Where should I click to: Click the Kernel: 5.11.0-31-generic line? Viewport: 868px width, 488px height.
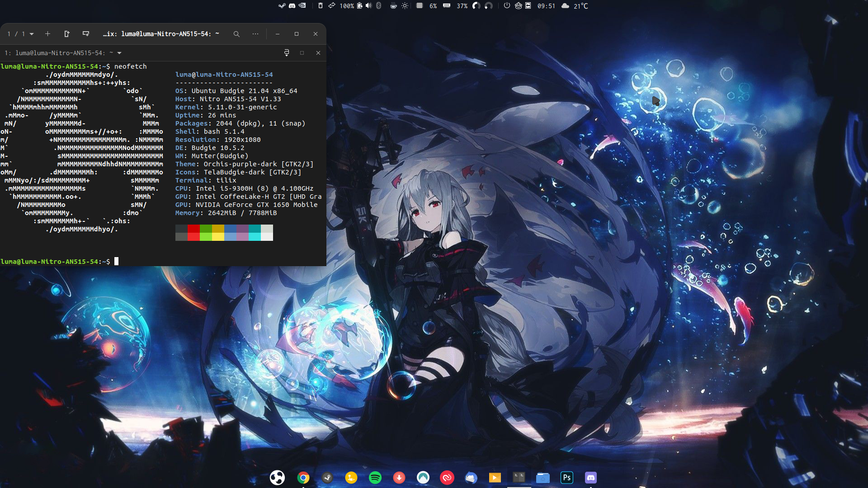click(x=226, y=107)
